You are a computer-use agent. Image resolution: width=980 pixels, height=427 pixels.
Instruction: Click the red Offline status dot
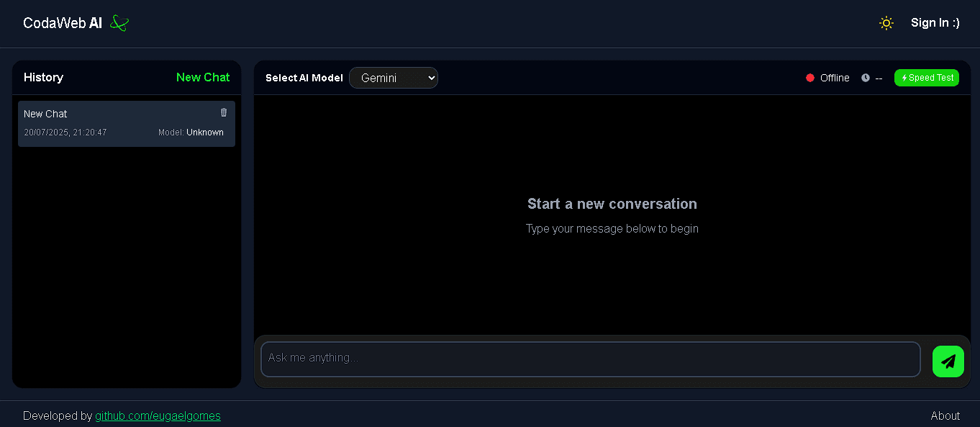coord(810,78)
